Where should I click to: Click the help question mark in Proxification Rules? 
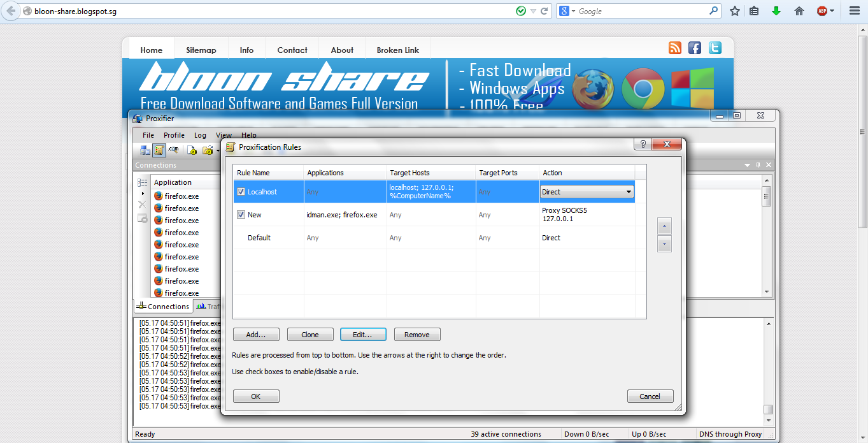[642, 145]
